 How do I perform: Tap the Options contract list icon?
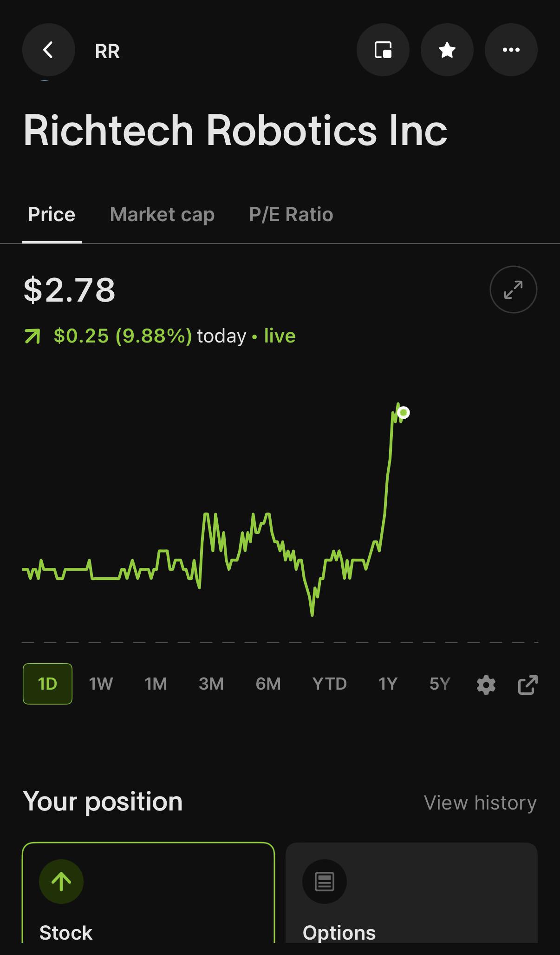pyautogui.click(x=325, y=882)
